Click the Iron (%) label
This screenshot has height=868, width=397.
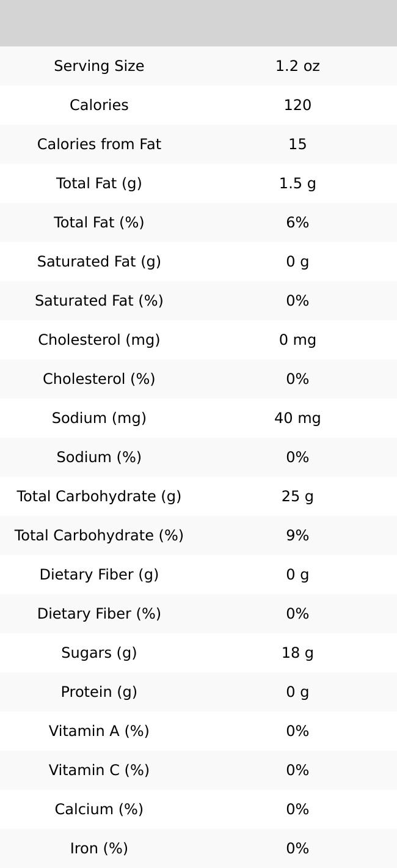(x=99, y=848)
